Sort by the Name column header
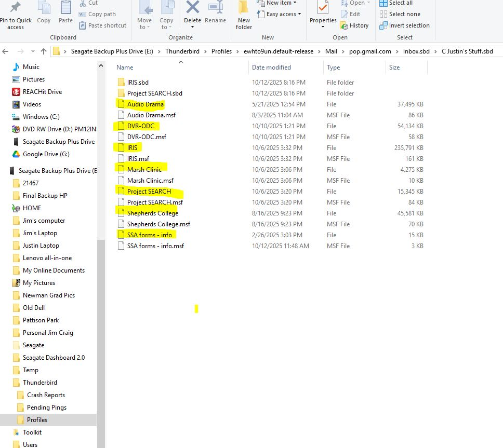Image resolution: width=503 pixels, height=448 pixels. [125, 67]
